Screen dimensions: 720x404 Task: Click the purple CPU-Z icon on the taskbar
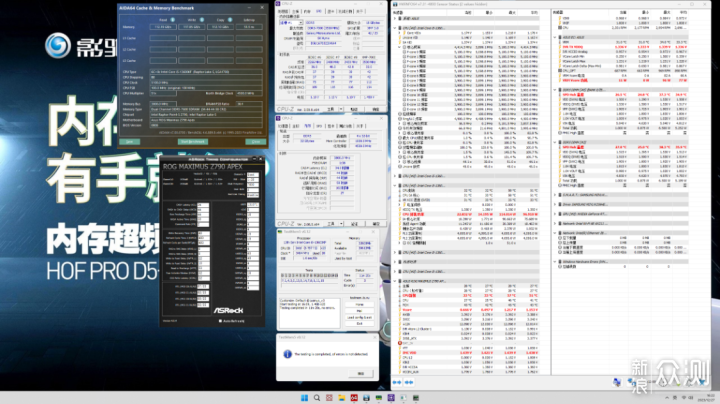[x=391, y=398]
